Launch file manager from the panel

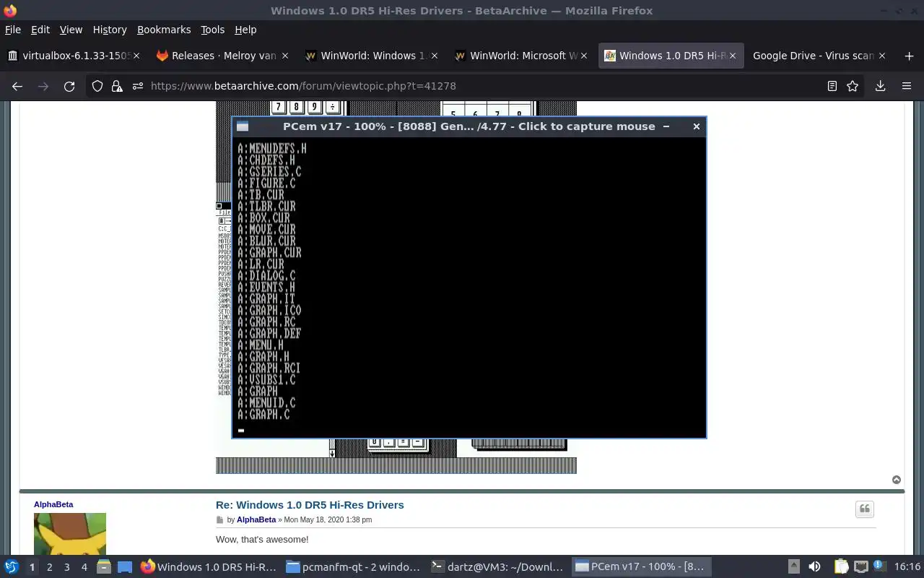tap(103, 567)
